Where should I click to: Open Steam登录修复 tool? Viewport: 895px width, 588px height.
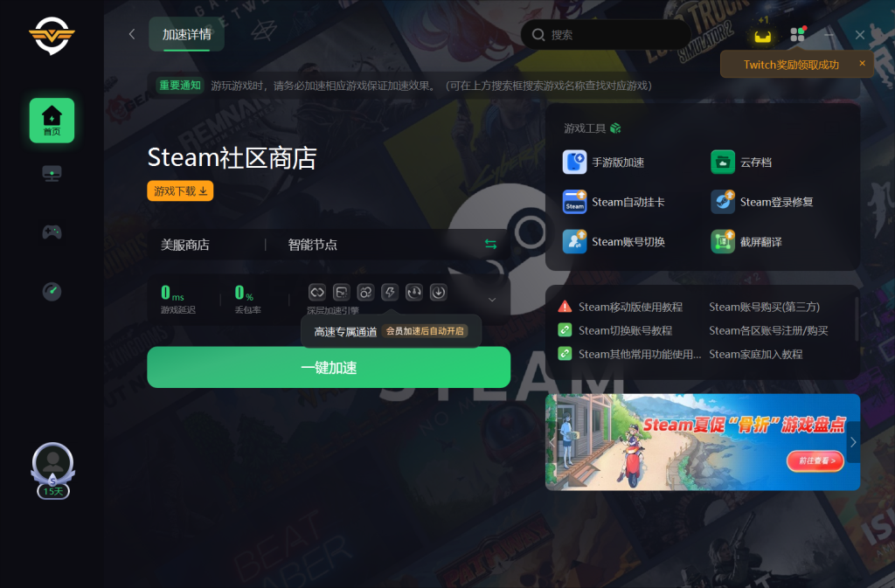(722, 202)
